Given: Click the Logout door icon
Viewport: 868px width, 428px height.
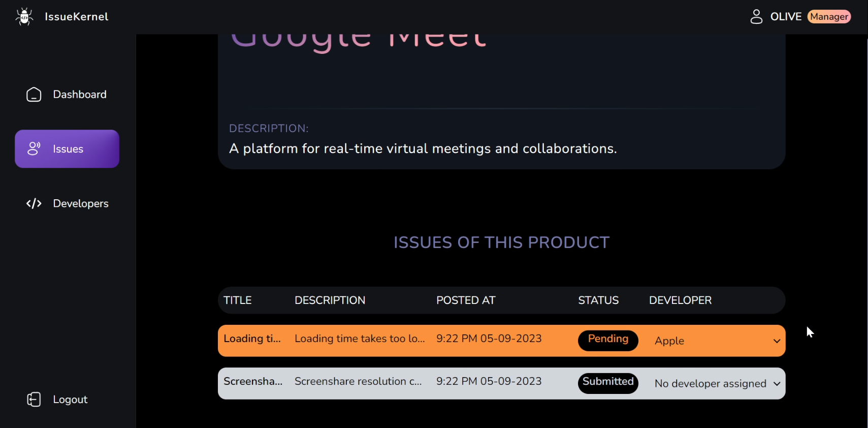Looking at the screenshot, I should [x=34, y=400].
